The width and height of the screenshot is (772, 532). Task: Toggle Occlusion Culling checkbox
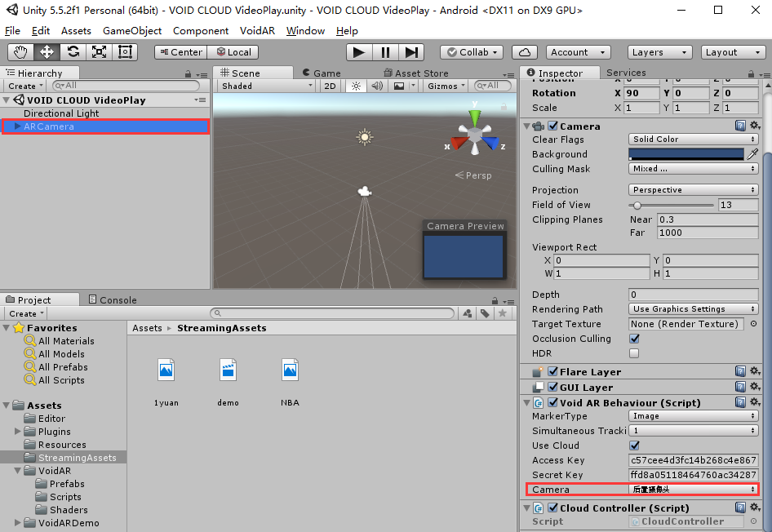[634, 339]
